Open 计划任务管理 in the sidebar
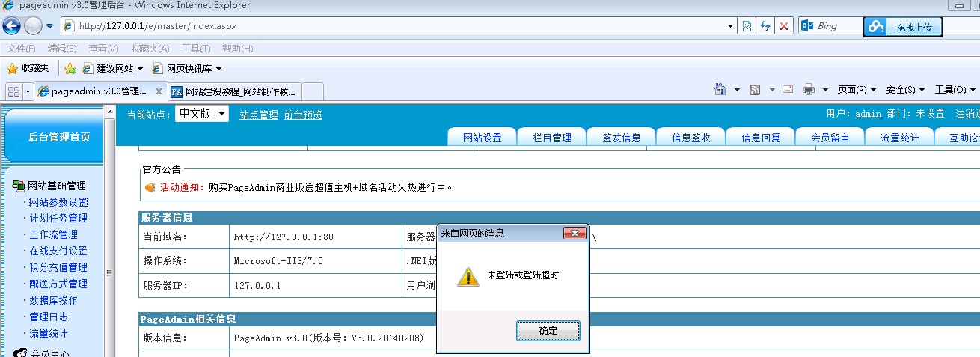This screenshot has width=980, height=357. point(58,219)
